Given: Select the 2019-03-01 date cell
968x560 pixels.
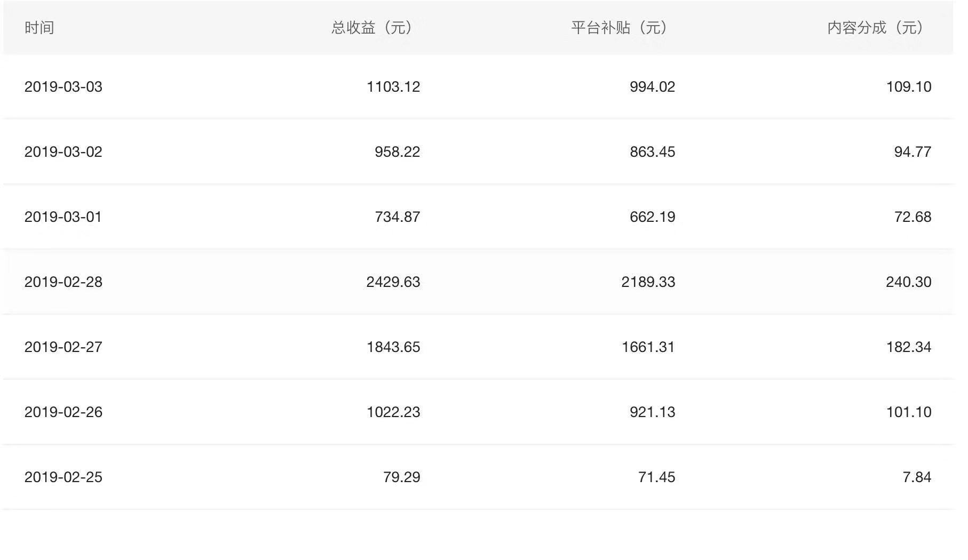Looking at the screenshot, I should tap(63, 217).
